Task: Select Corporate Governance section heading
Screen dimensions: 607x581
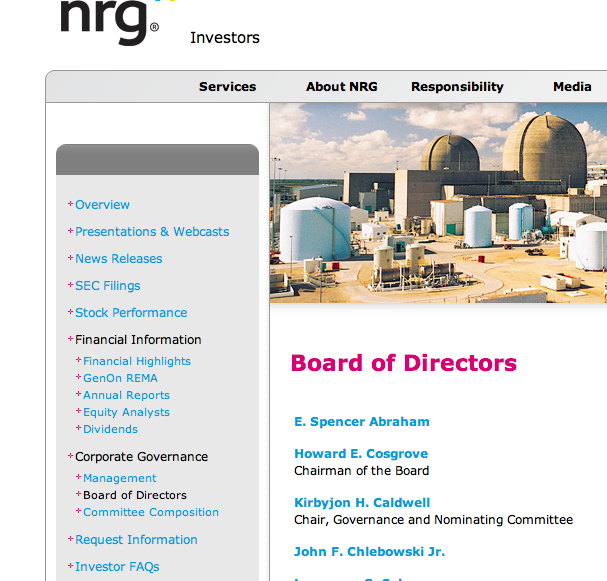Action: click(141, 457)
